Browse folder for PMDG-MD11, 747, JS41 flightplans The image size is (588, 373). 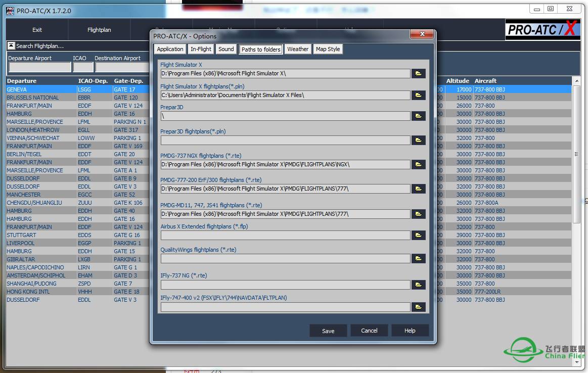[418, 214]
